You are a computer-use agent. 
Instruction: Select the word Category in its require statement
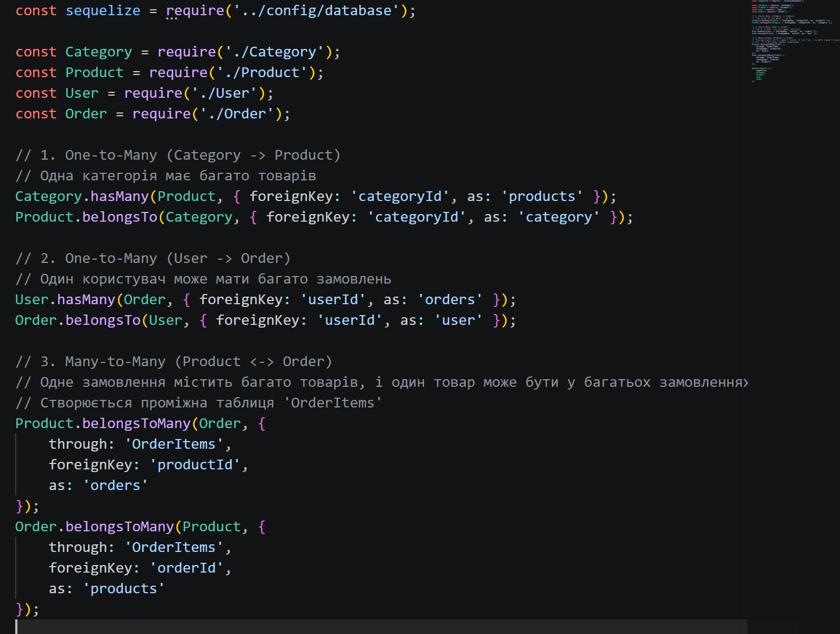98,51
